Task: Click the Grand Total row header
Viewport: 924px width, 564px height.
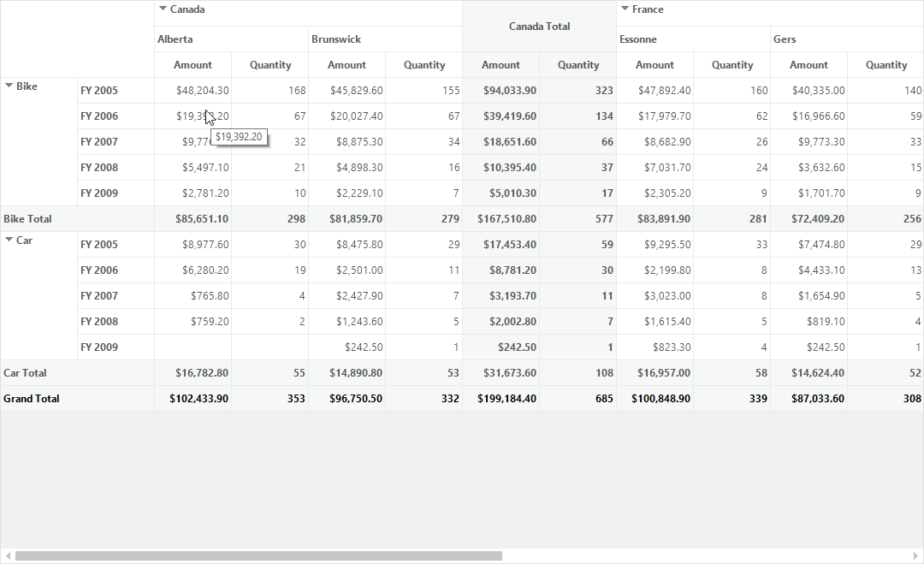Action: (77, 399)
